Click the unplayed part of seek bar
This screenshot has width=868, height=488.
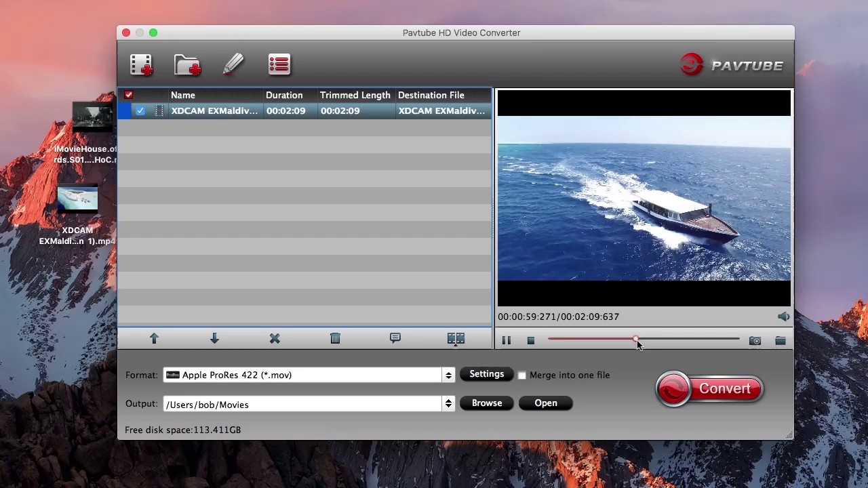[x=688, y=338]
